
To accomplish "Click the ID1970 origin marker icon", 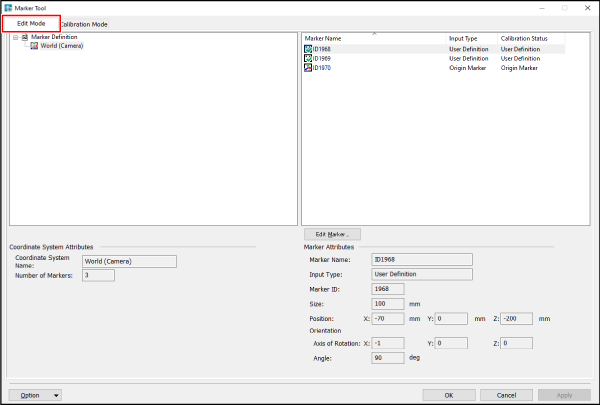I will (x=308, y=68).
